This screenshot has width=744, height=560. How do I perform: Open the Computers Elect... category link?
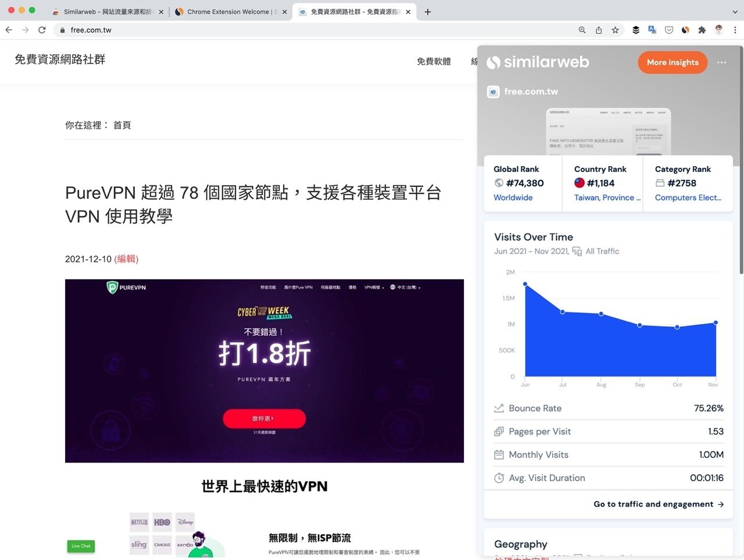pyautogui.click(x=688, y=198)
